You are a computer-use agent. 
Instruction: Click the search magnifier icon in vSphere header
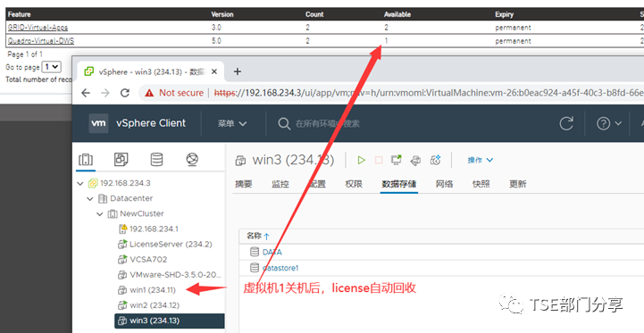point(284,123)
